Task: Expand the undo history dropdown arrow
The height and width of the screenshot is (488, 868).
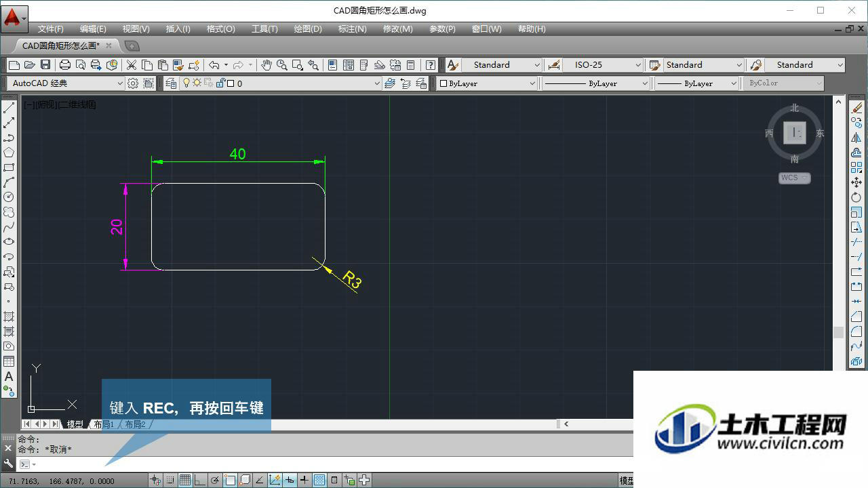Action: [226, 65]
